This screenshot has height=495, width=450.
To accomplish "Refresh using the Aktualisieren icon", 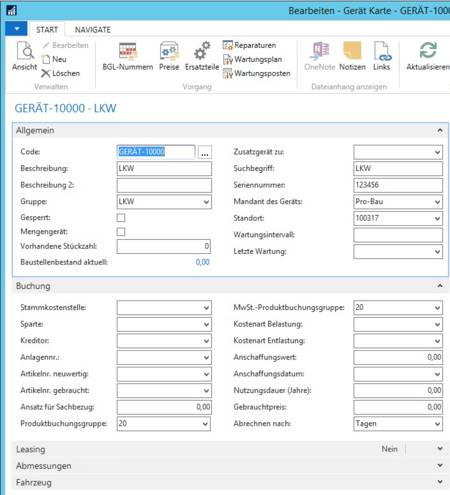I will (x=428, y=50).
